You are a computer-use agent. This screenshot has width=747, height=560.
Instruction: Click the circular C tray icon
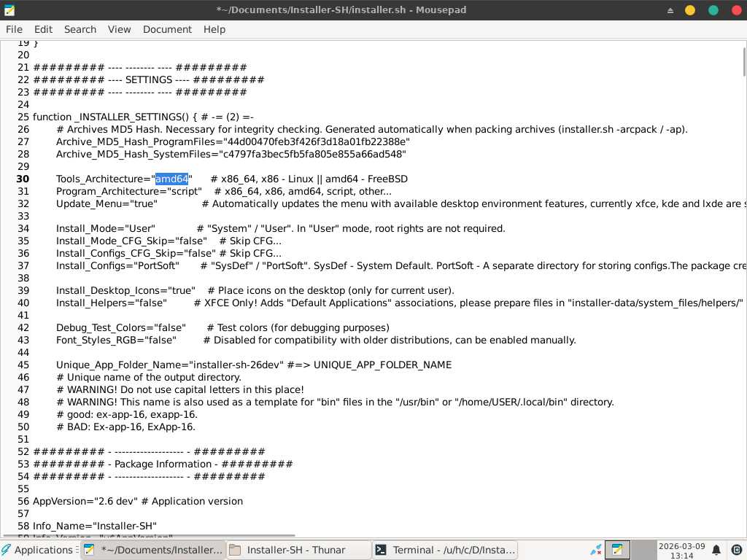coord(736,550)
